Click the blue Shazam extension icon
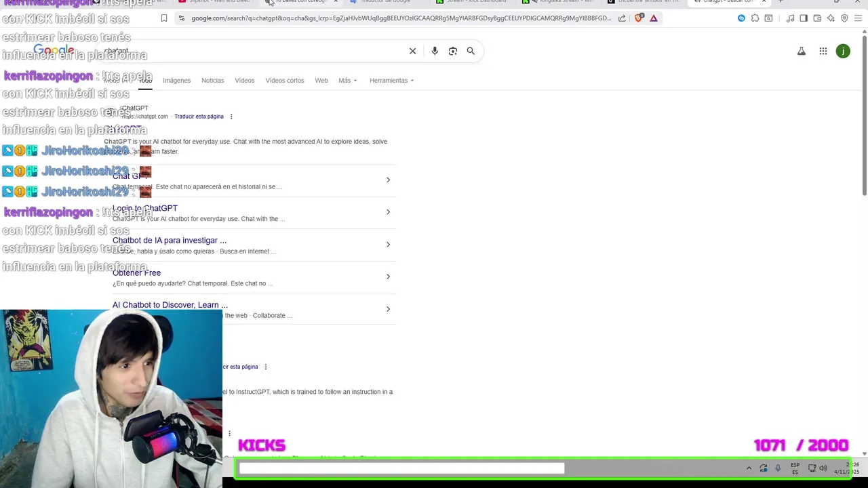The height and width of the screenshot is (488, 868). pyautogui.click(x=741, y=18)
